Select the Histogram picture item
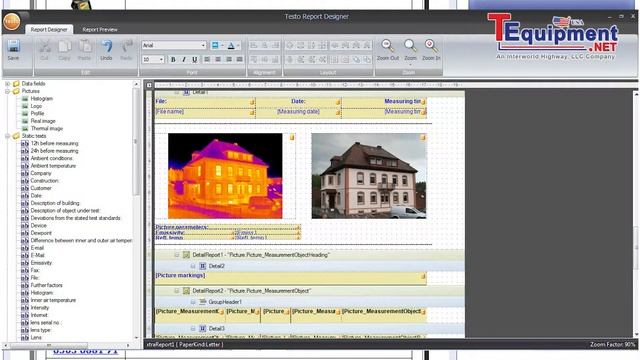This screenshot has height=360, width=640. 41,99
